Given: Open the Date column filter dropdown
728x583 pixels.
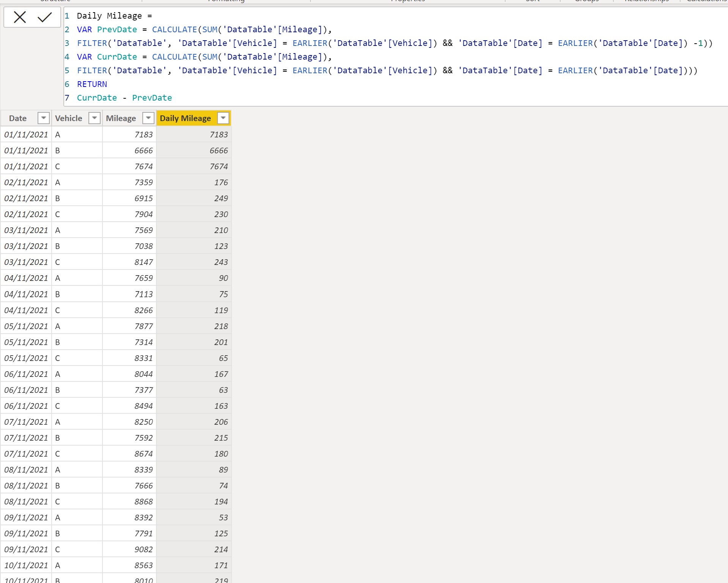Looking at the screenshot, I should point(44,118).
